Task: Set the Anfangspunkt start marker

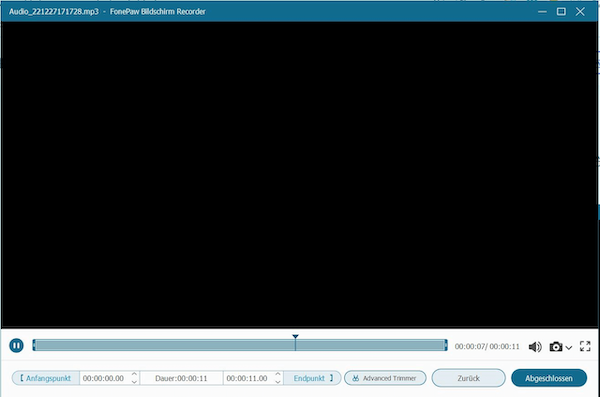Action: pyautogui.click(x=46, y=378)
